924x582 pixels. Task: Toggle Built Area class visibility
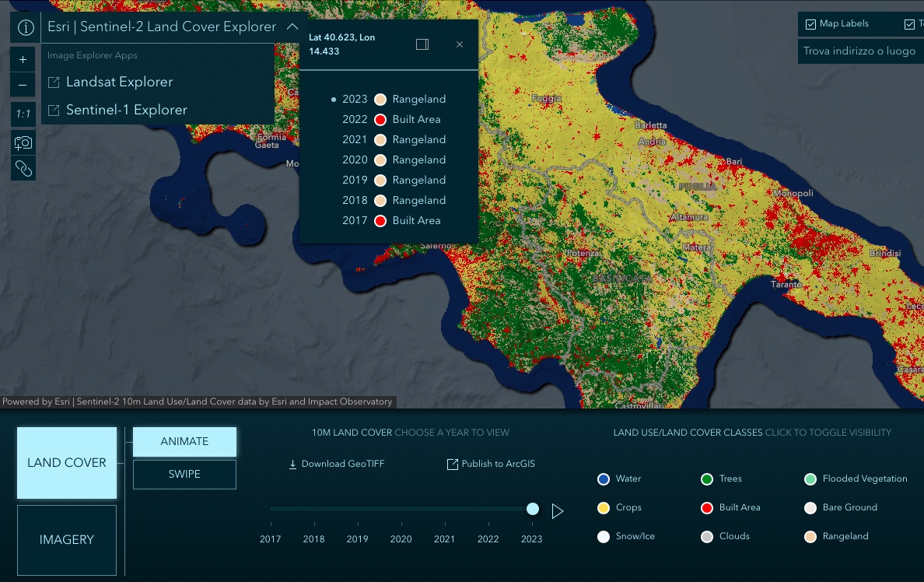click(x=730, y=508)
